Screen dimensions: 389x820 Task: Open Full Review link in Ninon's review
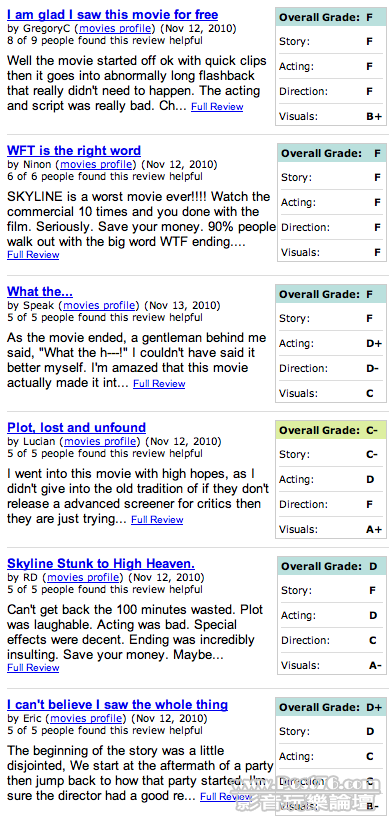point(33,255)
